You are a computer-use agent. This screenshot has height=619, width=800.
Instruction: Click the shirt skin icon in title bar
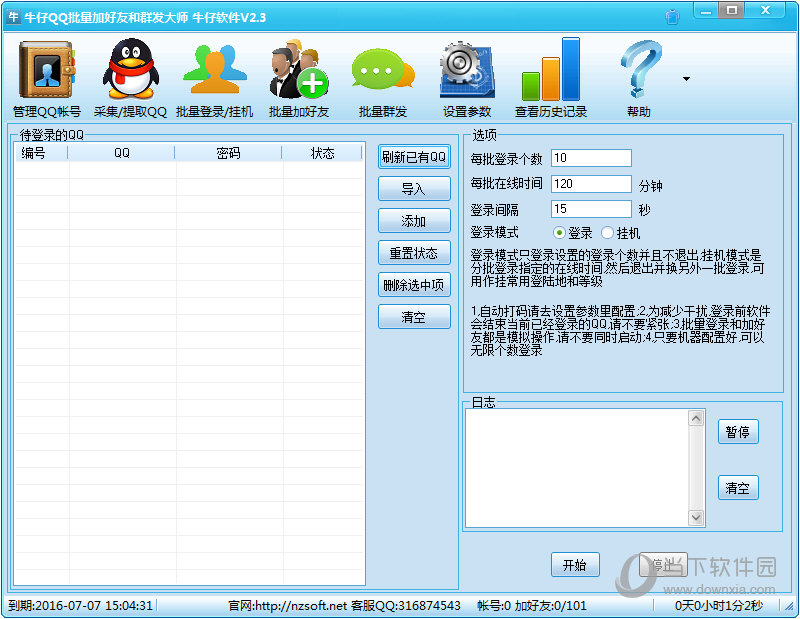point(672,17)
